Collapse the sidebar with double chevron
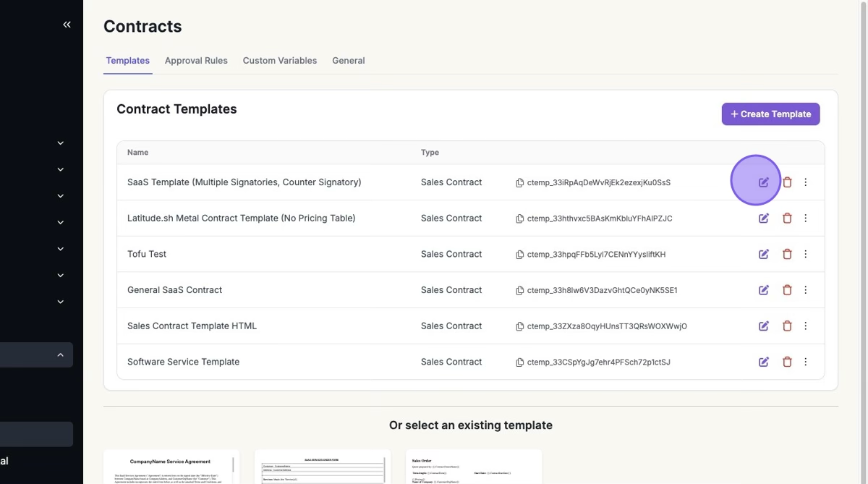 click(x=67, y=25)
